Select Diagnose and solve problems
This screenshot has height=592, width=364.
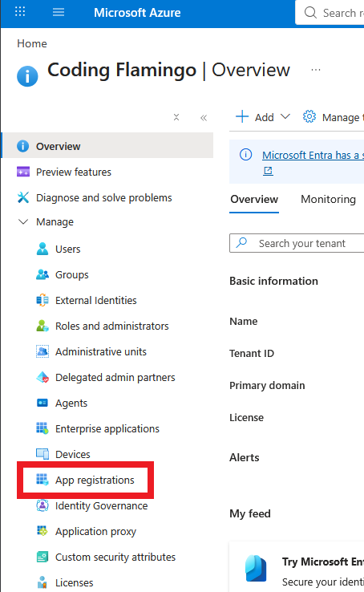pyautogui.click(x=104, y=198)
